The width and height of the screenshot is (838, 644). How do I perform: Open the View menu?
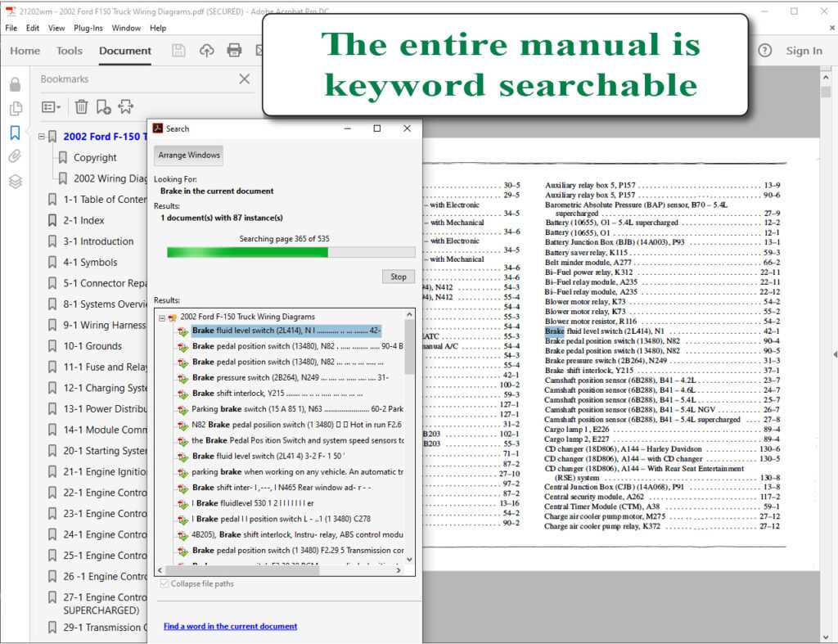[56, 28]
